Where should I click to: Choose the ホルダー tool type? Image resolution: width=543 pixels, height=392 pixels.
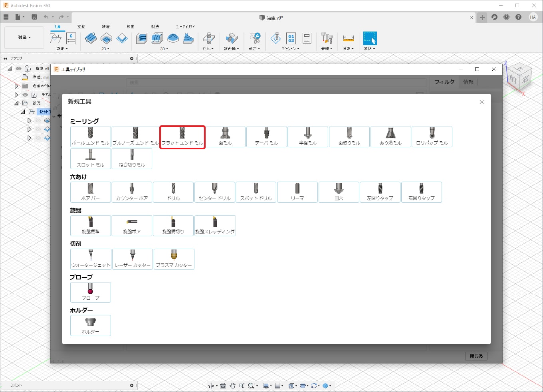click(x=90, y=325)
